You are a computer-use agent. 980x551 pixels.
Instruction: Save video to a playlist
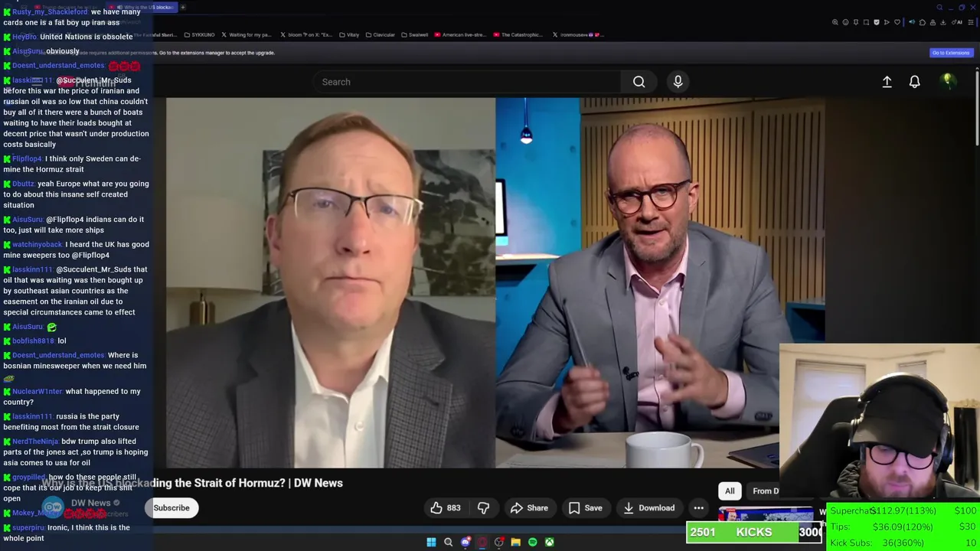coord(585,508)
